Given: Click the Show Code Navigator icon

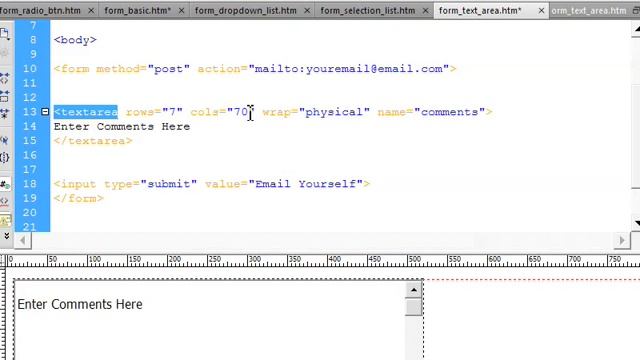Looking at the screenshot, I should tap(4, 53).
